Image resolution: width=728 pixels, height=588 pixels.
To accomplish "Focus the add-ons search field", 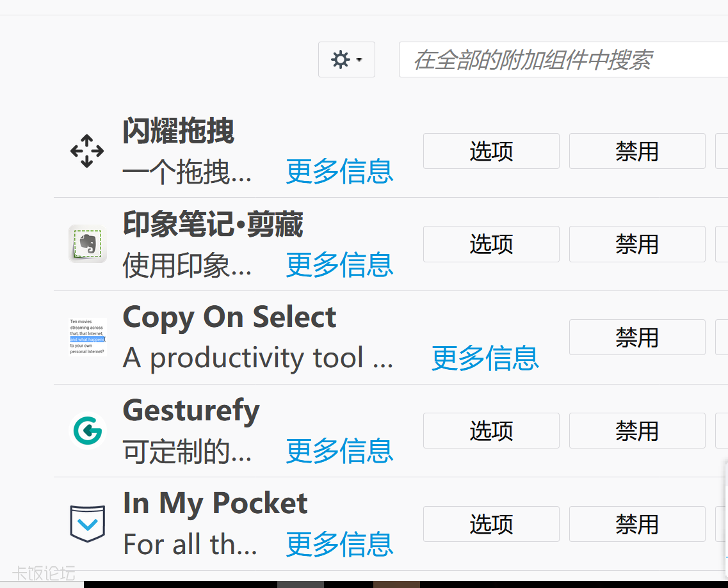I will coord(563,60).
